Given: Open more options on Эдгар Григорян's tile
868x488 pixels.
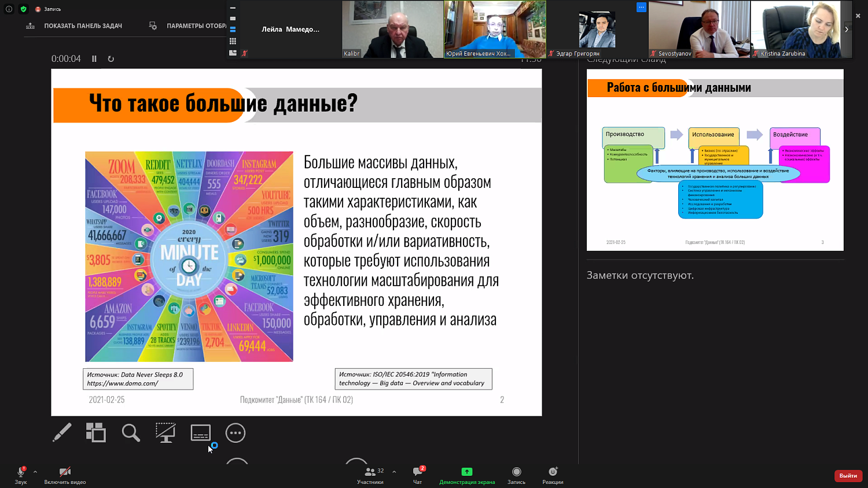Looking at the screenshot, I should point(641,8).
